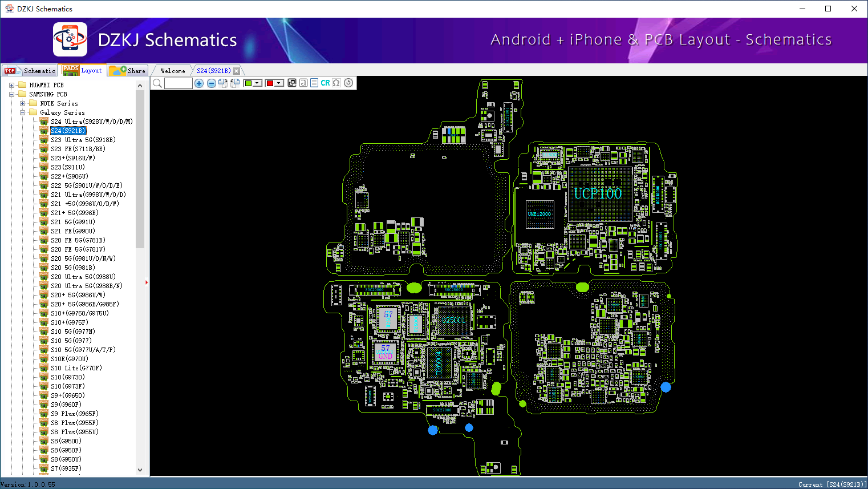Zoom in with the blue plus icon
The image size is (868, 489).
199,83
